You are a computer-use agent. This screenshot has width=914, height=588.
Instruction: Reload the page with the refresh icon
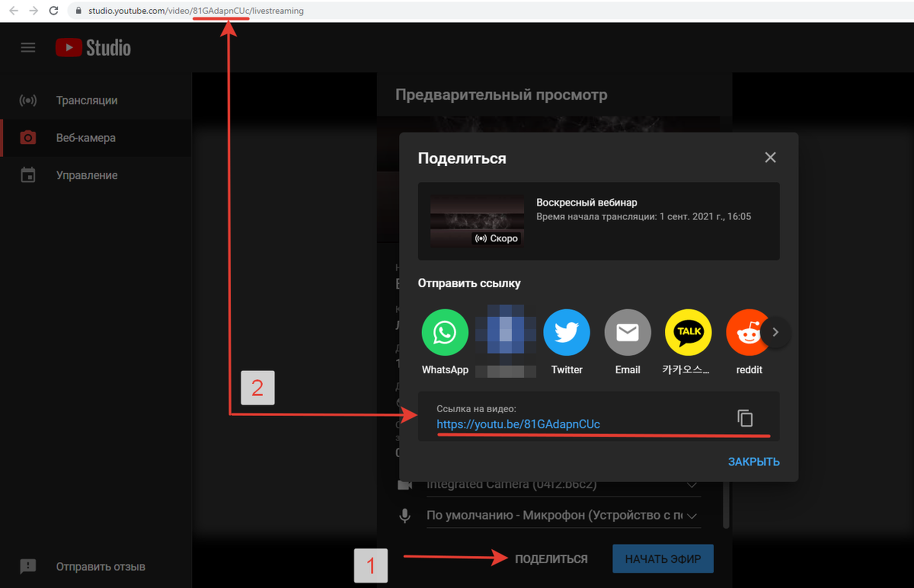[53, 11]
